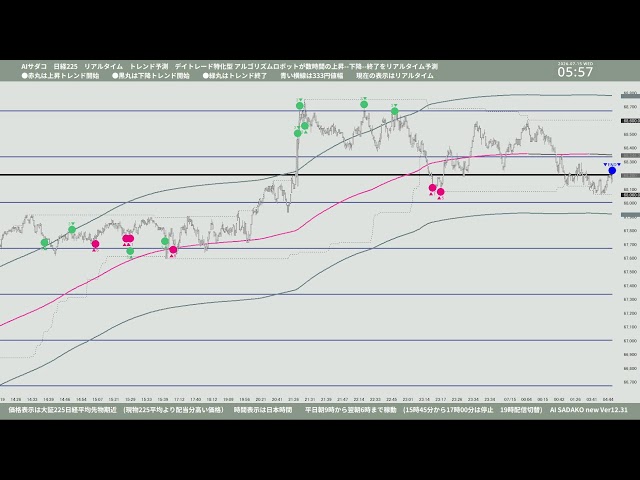Click the AIサダコ title text

click(34, 67)
